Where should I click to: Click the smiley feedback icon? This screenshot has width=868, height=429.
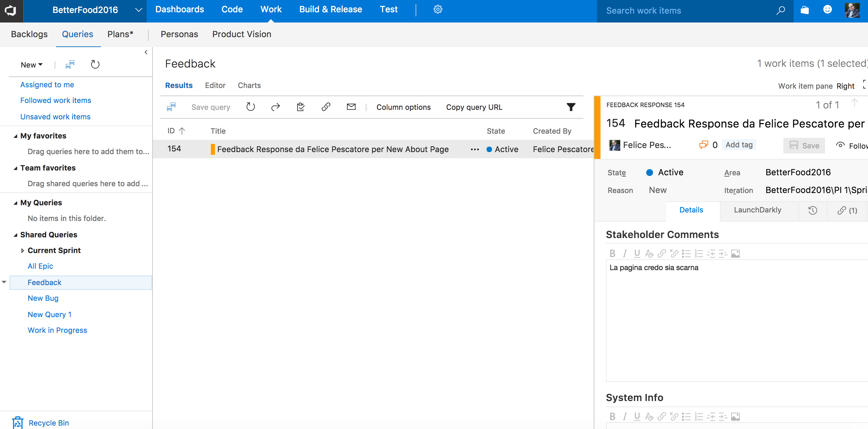click(827, 10)
